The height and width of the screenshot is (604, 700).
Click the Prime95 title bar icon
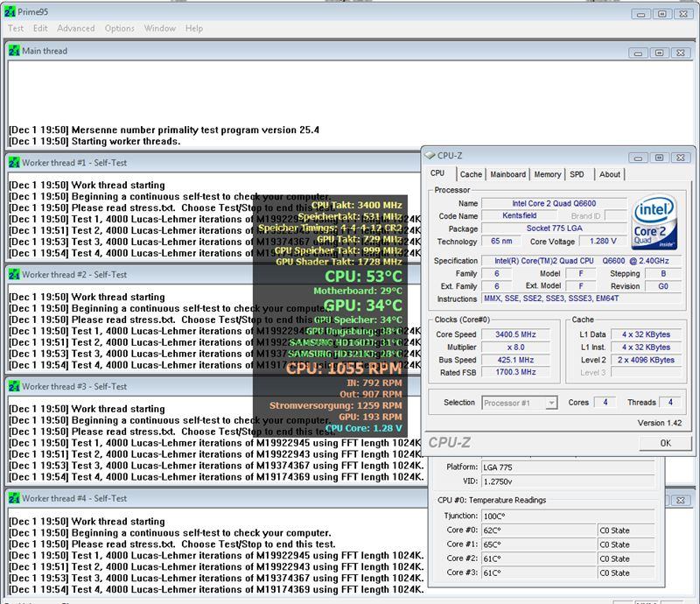(10, 11)
